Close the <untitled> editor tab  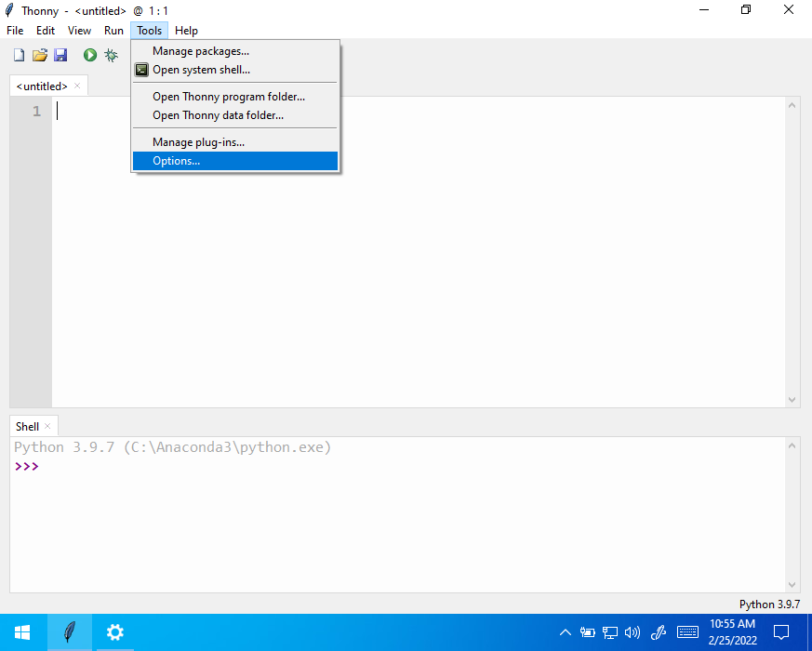pyautogui.click(x=77, y=86)
